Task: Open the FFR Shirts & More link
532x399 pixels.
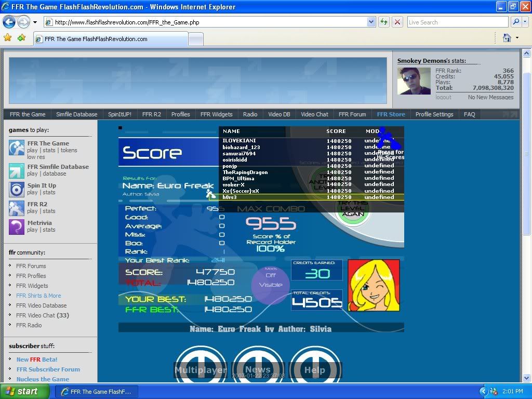Action: click(38, 296)
